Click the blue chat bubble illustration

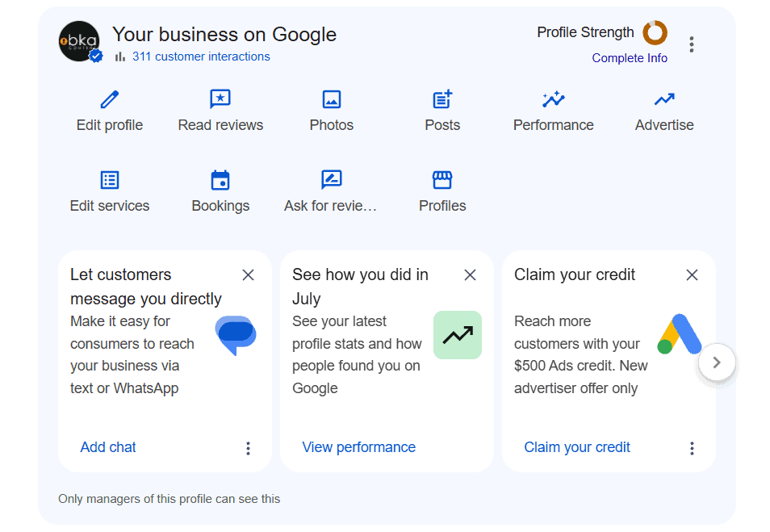[236, 335]
